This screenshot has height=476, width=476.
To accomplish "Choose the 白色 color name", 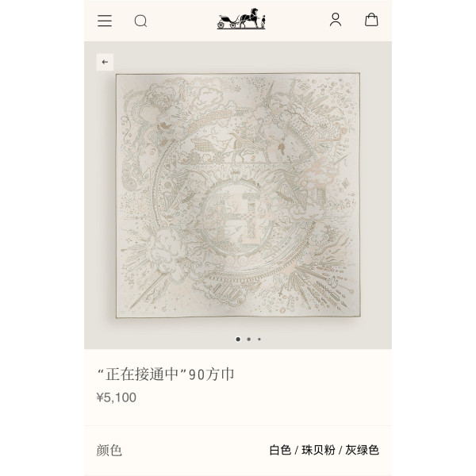I will (280, 450).
